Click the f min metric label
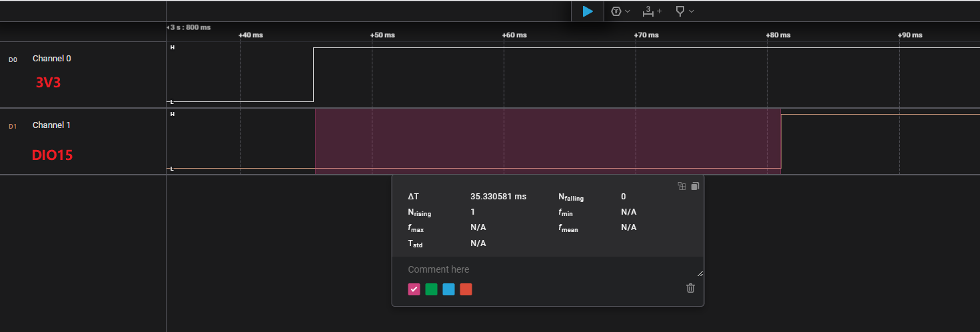The width and height of the screenshot is (980, 332). point(566,213)
